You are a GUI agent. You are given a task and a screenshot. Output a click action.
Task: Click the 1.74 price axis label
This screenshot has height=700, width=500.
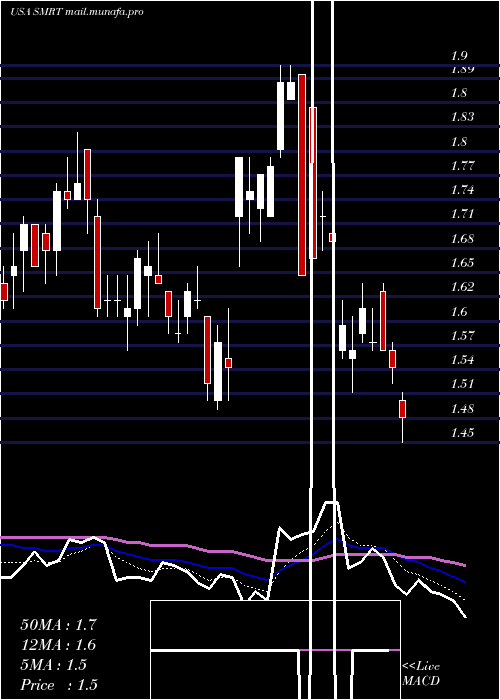pos(462,190)
